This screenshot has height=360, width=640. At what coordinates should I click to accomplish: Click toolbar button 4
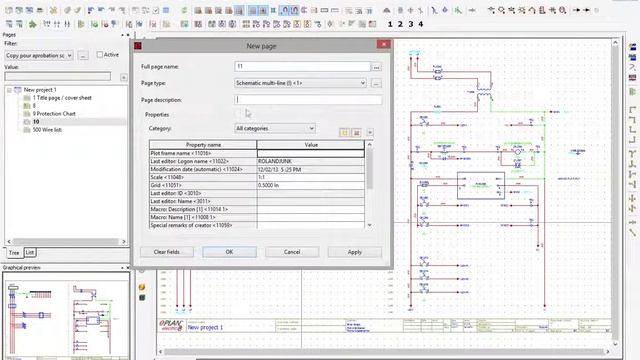coord(420,24)
